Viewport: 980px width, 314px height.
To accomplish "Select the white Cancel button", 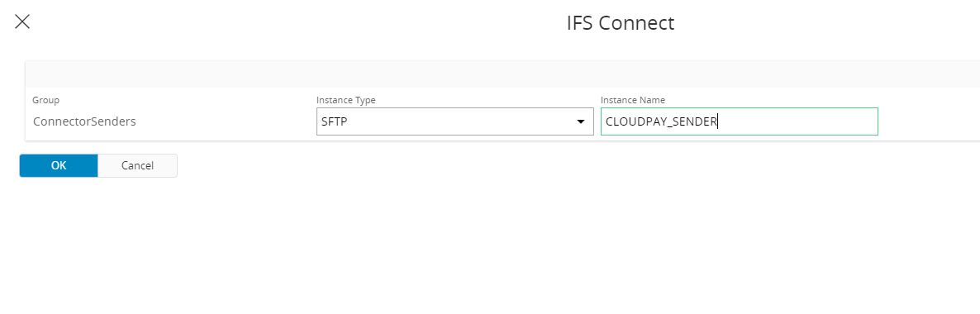I will pyautogui.click(x=137, y=166).
